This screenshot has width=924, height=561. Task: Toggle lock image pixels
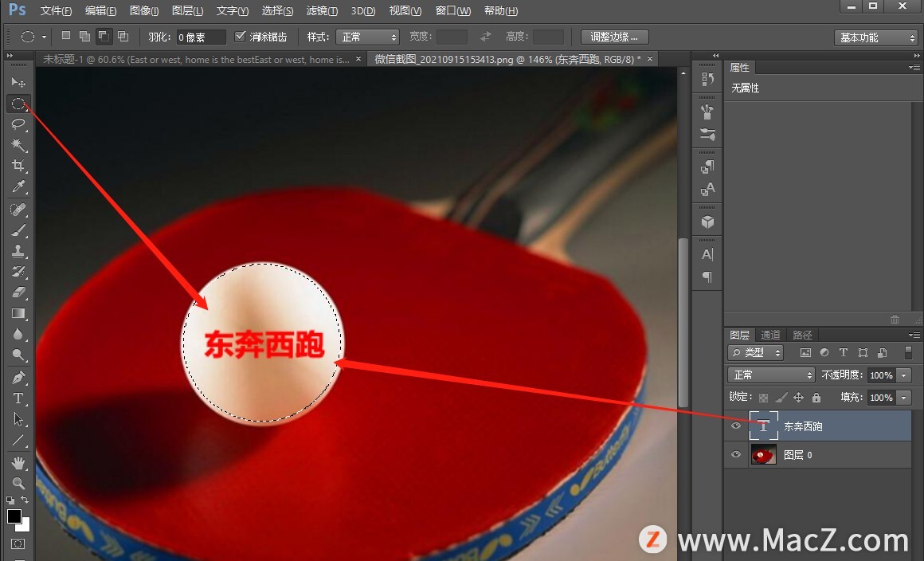point(781,398)
